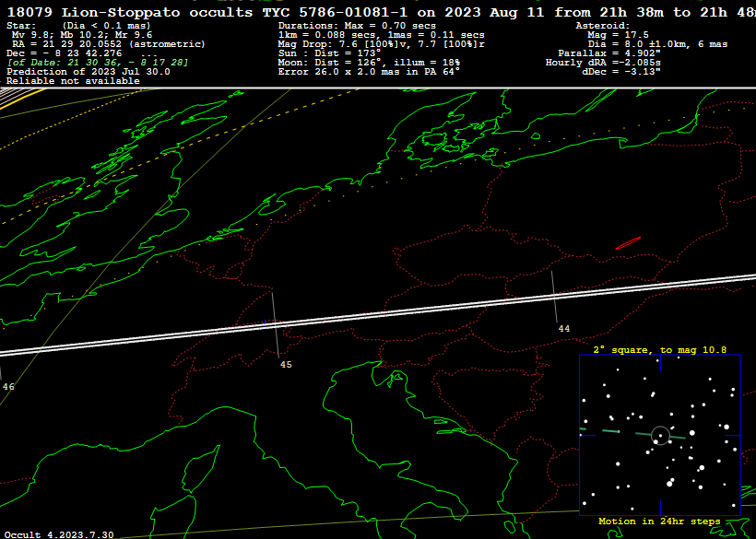756x539 pixels.
Task: Click '2° square, to mag 10.8' caption
Action: [659, 350]
